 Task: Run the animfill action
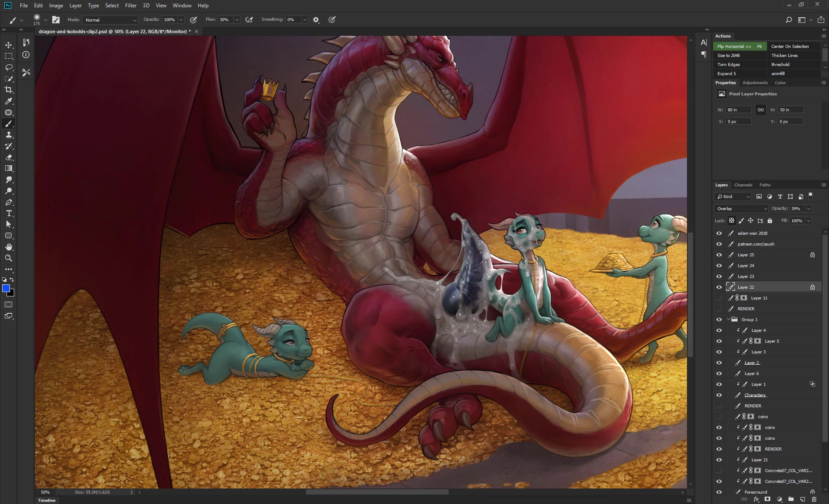click(x=794, y=73)
